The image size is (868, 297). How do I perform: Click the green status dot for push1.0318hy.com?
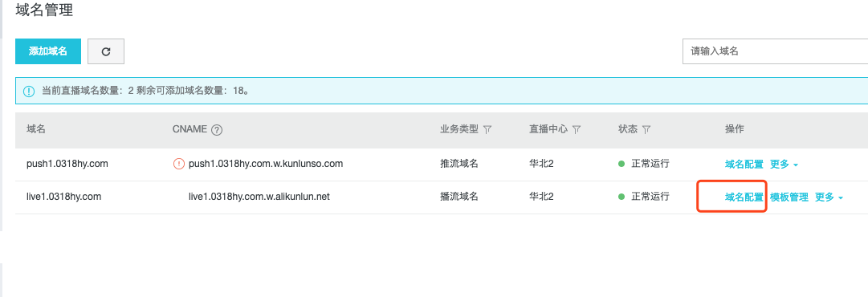(x=621, y=164)
